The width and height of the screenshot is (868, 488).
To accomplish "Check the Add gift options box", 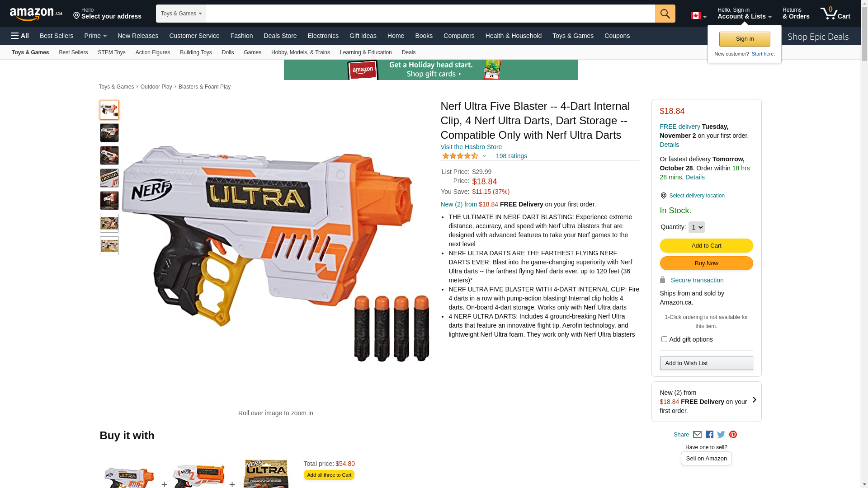I will pos(664,339).
